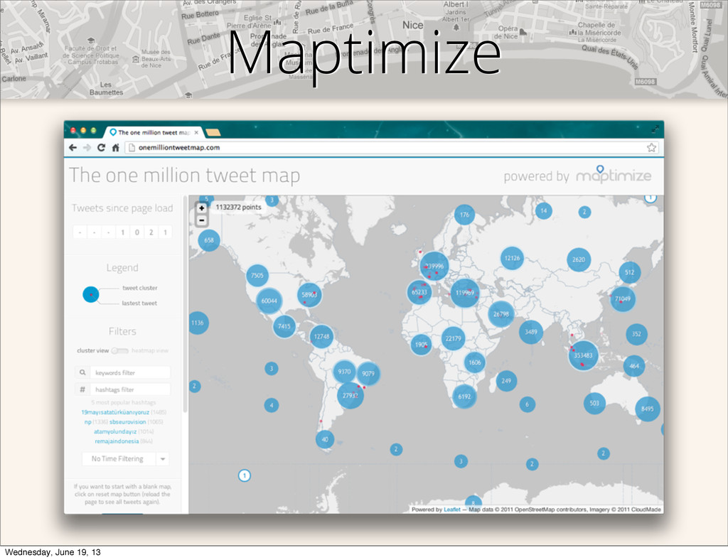The width and height of the screenshot is (728, 560).
Task: Click the dropdown arrow beside No Time Filtering
Action: coord(163,459)
